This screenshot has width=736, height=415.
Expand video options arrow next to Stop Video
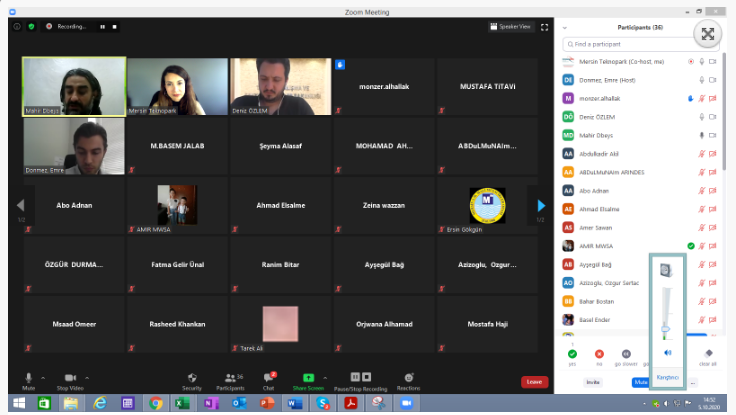87,377
